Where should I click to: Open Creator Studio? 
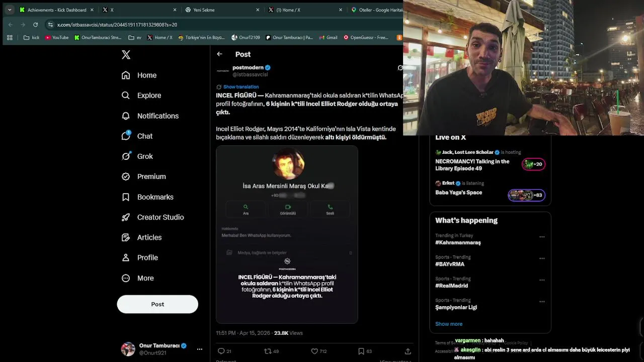(152, 217)
